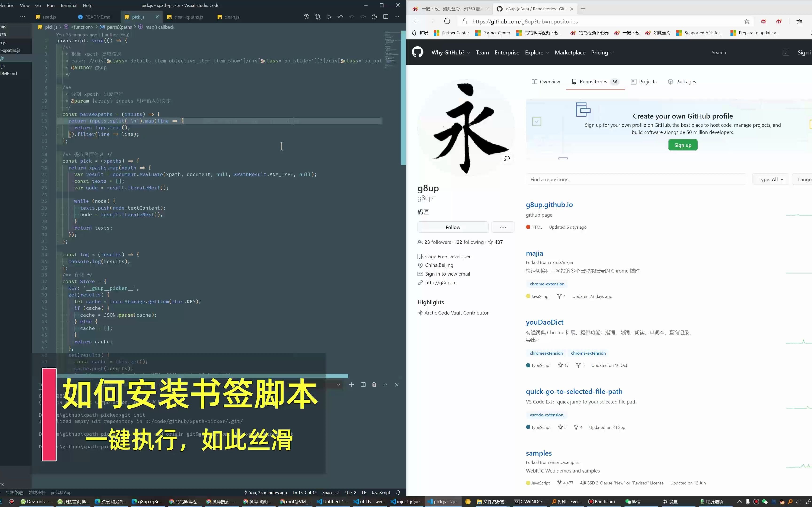Click the GitHub octocat logo
Screen dimensions: 812x507
(417, 52)
